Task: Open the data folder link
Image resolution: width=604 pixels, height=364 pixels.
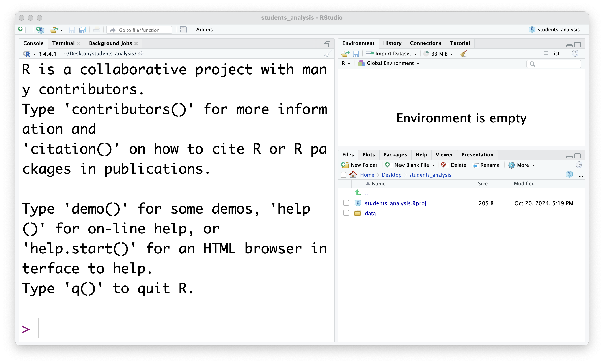Action: (x=370, y=213)
